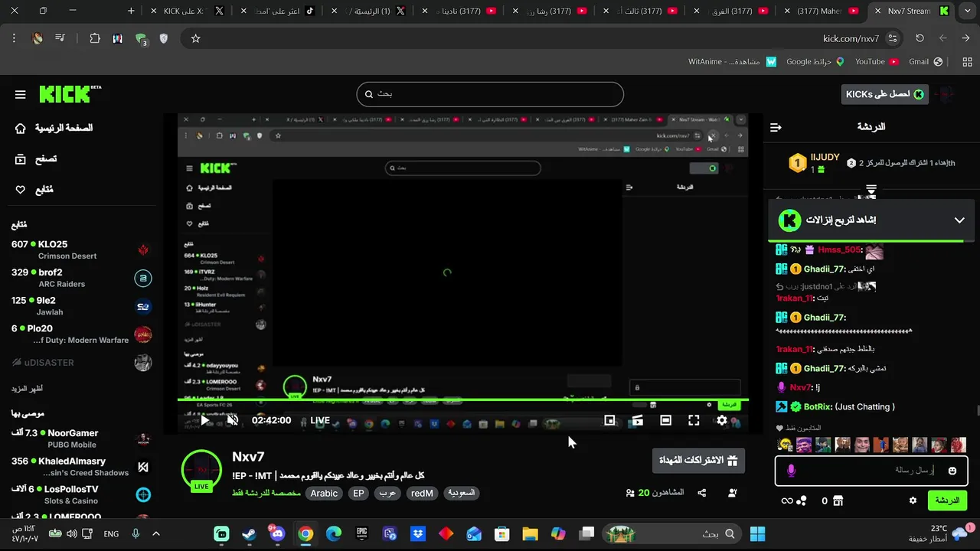Viewport: 980px width, 551px height.
Task: Bookmark this page with star icon
Action: (195, 38)
